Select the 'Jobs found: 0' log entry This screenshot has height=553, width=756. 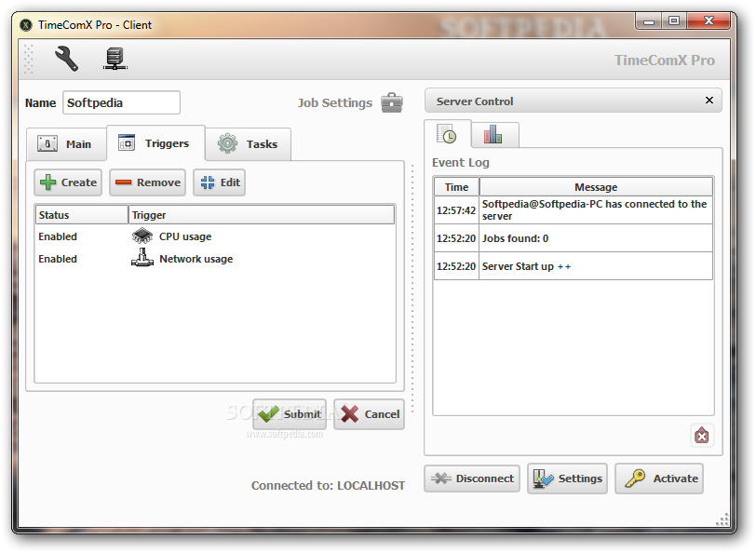coord(574,238)
